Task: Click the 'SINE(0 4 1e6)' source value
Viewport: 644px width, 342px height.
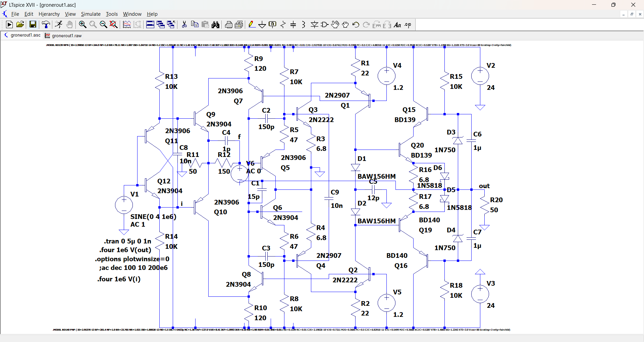Action: [x=153, y=217]
